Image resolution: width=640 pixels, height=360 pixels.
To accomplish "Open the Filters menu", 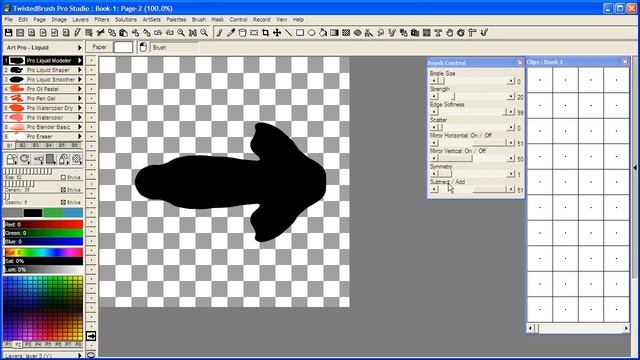I will [102, 20].
